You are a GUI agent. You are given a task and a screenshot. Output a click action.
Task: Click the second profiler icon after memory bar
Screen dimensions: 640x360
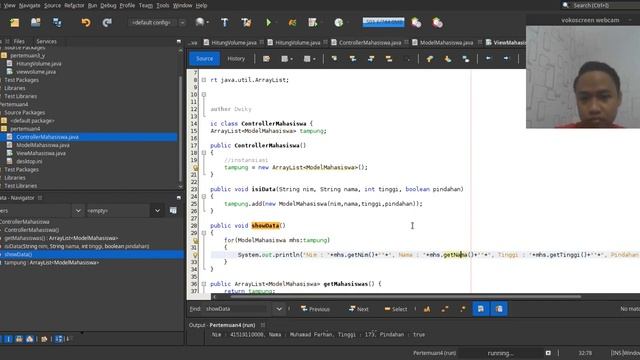tap(438, 23)
